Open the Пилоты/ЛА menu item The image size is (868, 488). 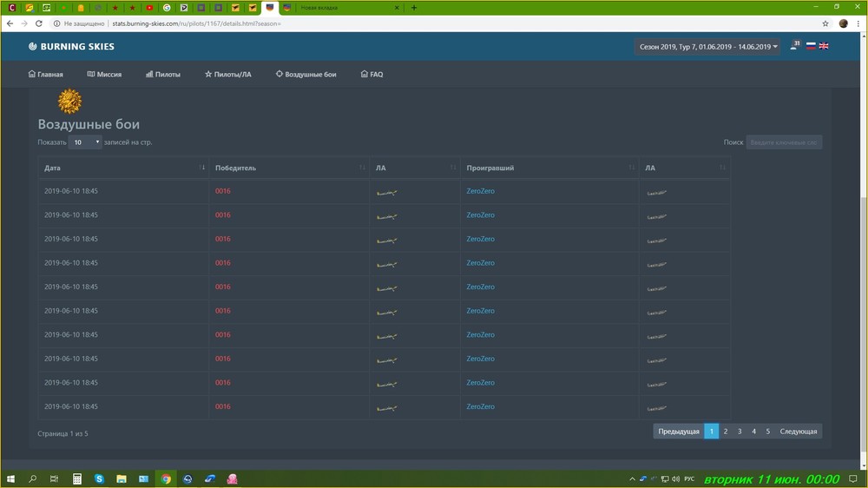tap(228, 74)
